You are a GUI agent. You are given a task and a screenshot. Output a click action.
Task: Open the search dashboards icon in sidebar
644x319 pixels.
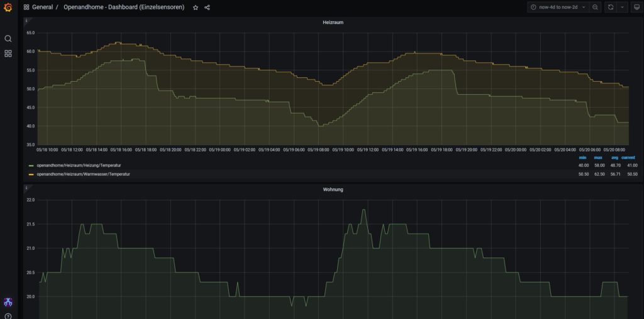coord(8,38)
